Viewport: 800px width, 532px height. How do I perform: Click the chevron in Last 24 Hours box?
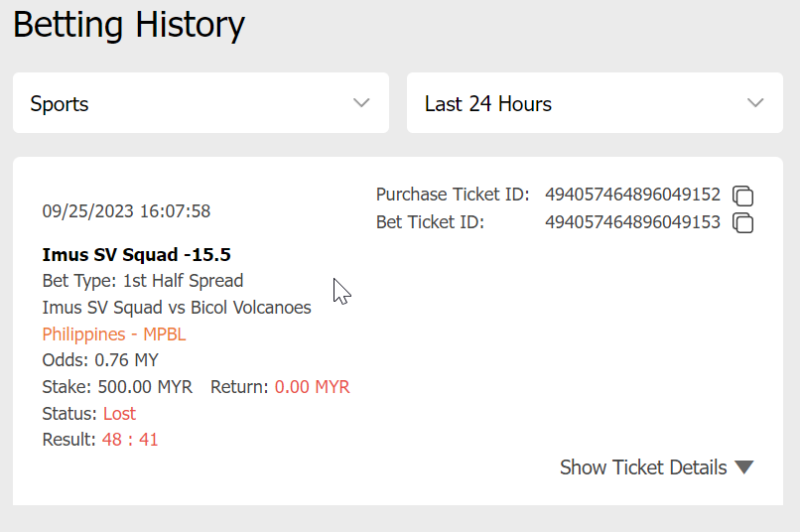click(755, 103)
